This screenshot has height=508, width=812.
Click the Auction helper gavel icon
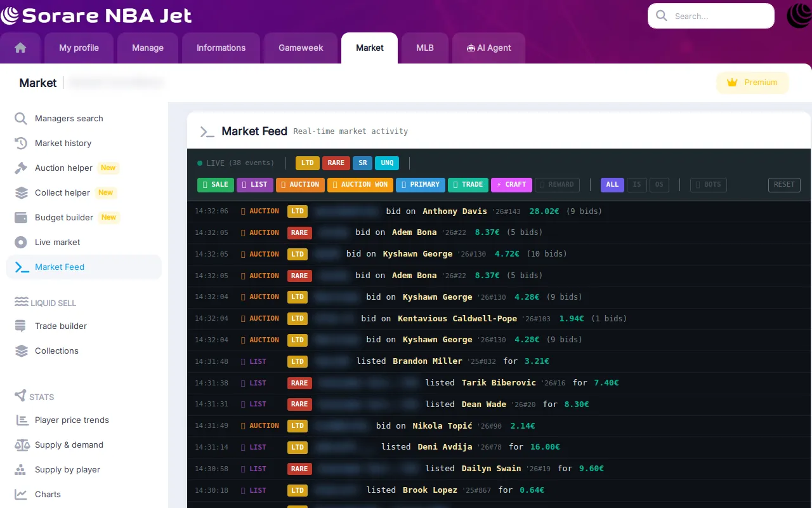click(x=21, y=168)
